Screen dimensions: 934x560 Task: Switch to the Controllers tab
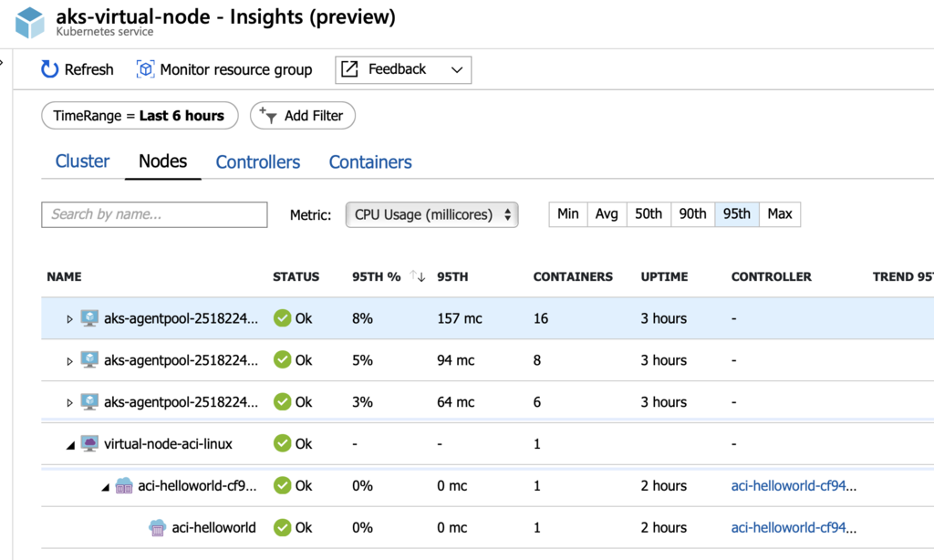[x=258, y=162]
